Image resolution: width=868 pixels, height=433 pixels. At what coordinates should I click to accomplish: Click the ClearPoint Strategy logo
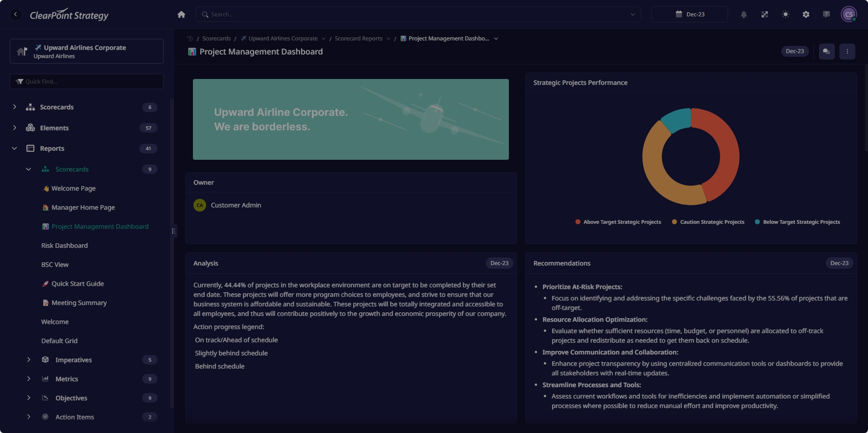click(x=69, y=15)
